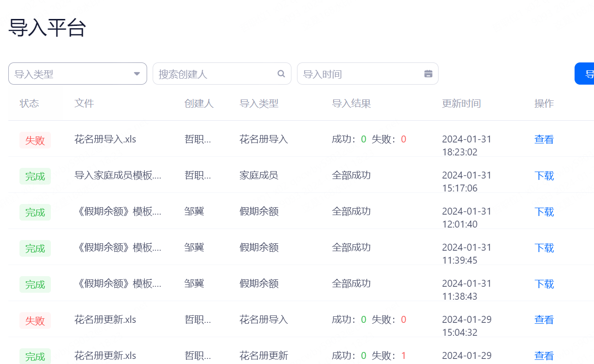Click the timestamp 2024-01-29 15:04:32
The width and height of the screenshot is (594, 364).
point(467,326)
